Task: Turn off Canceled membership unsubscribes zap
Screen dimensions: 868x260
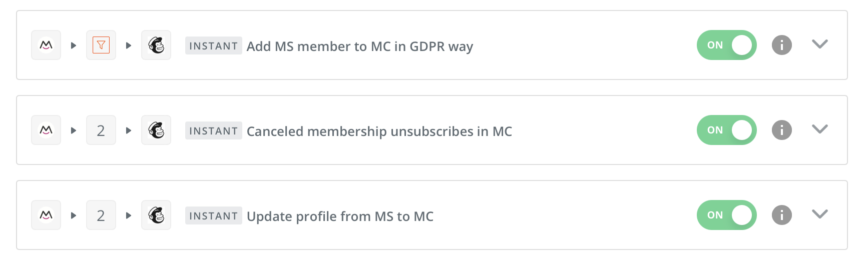Action: [726, 130]
